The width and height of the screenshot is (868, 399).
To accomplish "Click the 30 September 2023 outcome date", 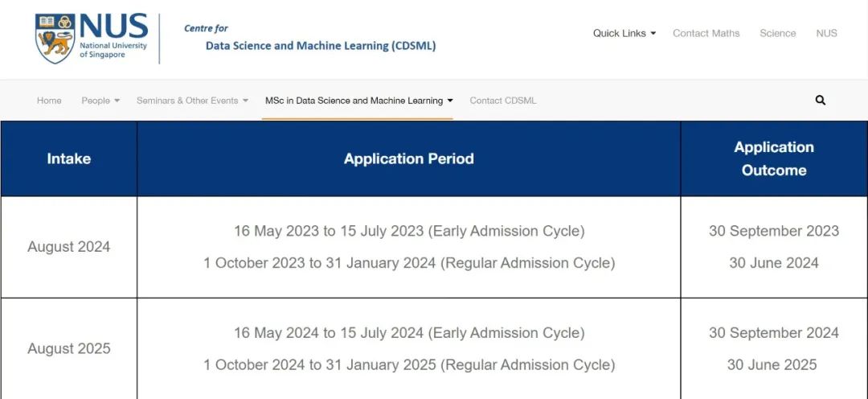I will 774,231.
